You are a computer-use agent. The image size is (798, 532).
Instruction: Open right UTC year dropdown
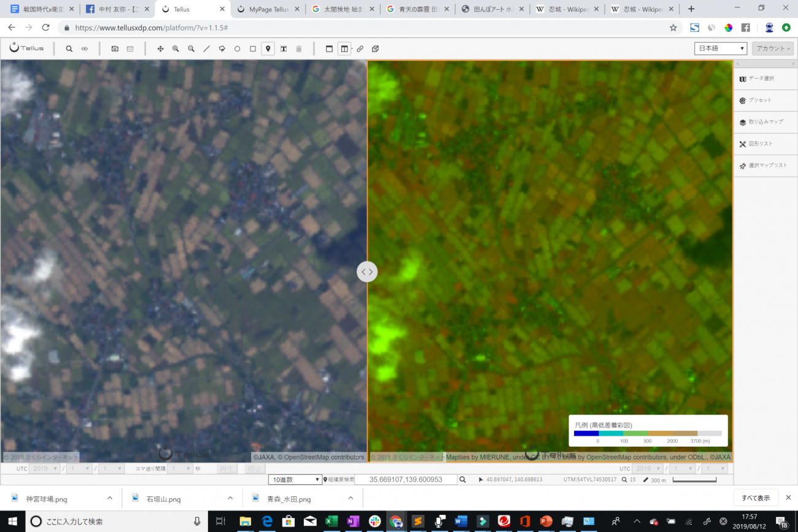tap(648, 469)
